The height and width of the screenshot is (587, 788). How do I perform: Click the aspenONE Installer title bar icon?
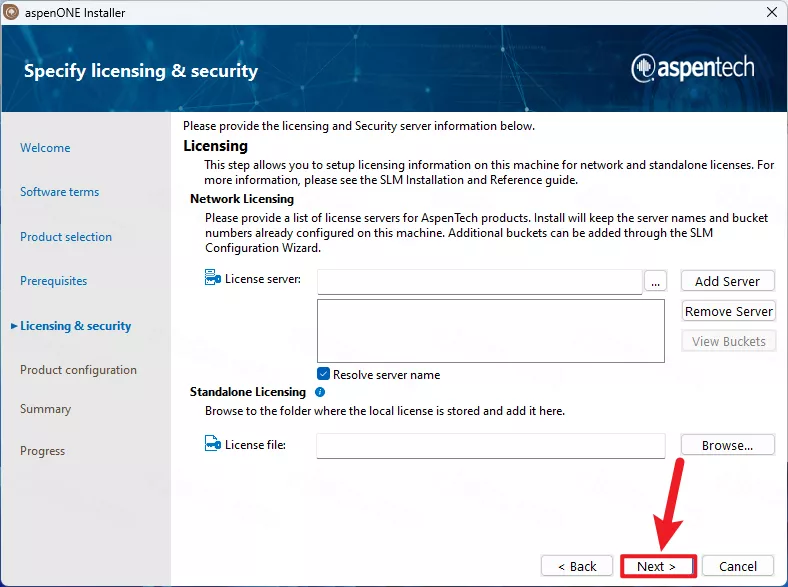click(x=12, y=13)
